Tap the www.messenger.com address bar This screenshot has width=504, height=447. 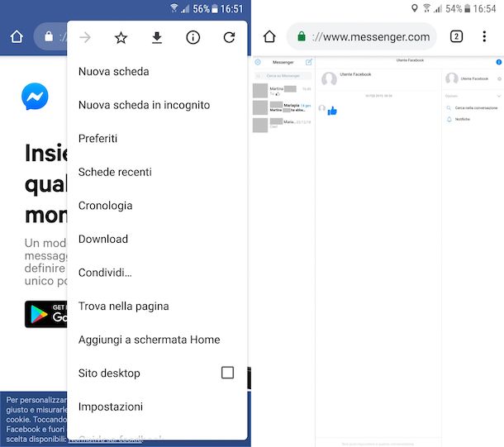pyautogui.click(x=362, y=36)
